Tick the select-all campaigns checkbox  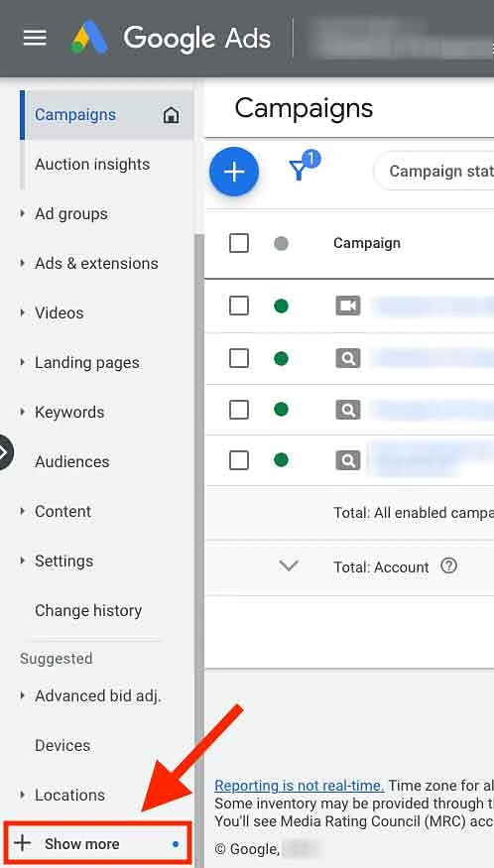coord(239,243)
